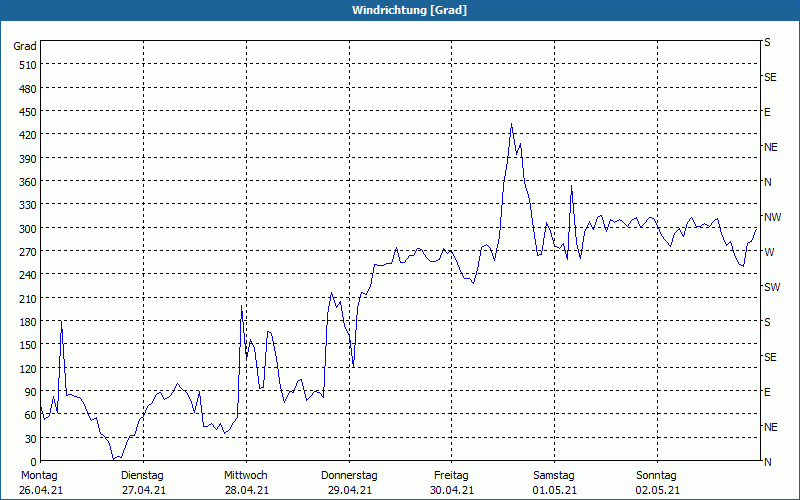Screen dimensions: 800x500
Task: Click the 450 value on the y-axis
Action: pos(27,112)
